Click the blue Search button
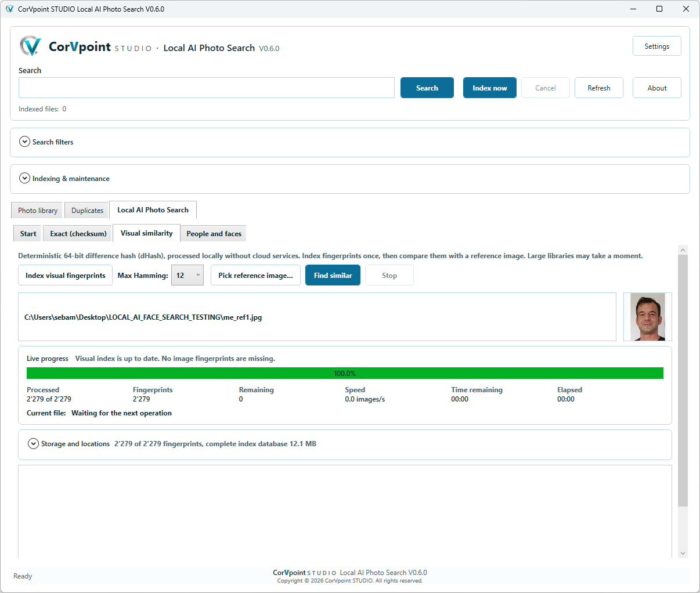 click(x=427, y=88)
